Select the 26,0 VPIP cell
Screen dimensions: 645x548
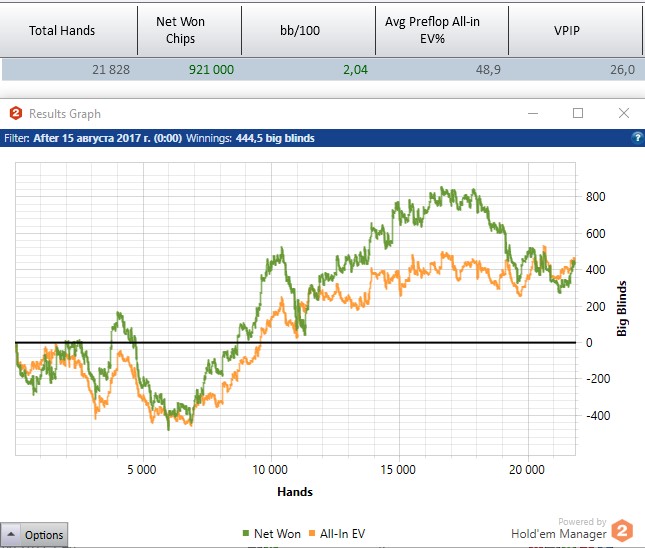coord(622,70)
